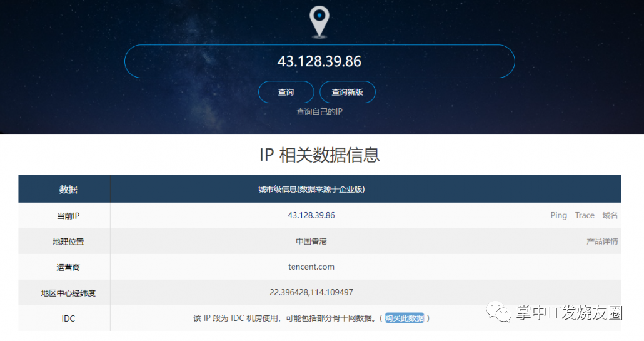644x341 pixels.
Task: Click the IDC row label
Action: point(68,318)
